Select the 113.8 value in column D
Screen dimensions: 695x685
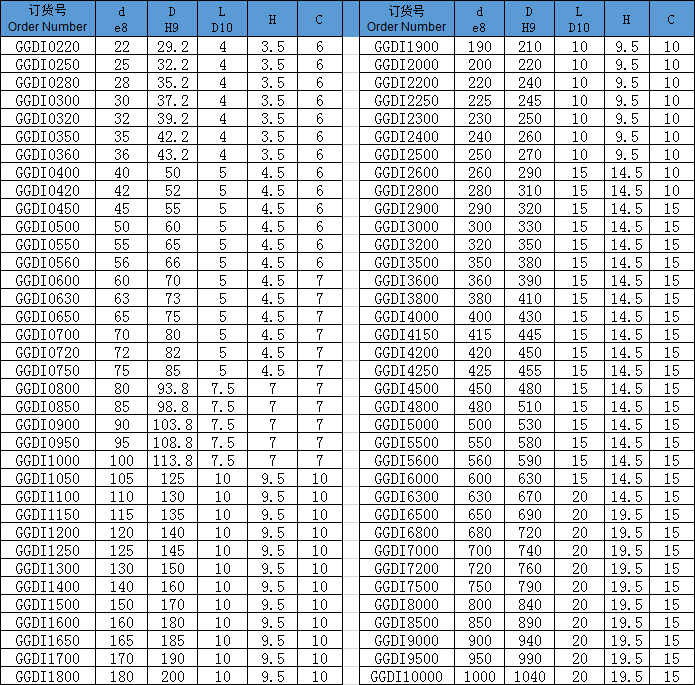[x=174, y=460]
